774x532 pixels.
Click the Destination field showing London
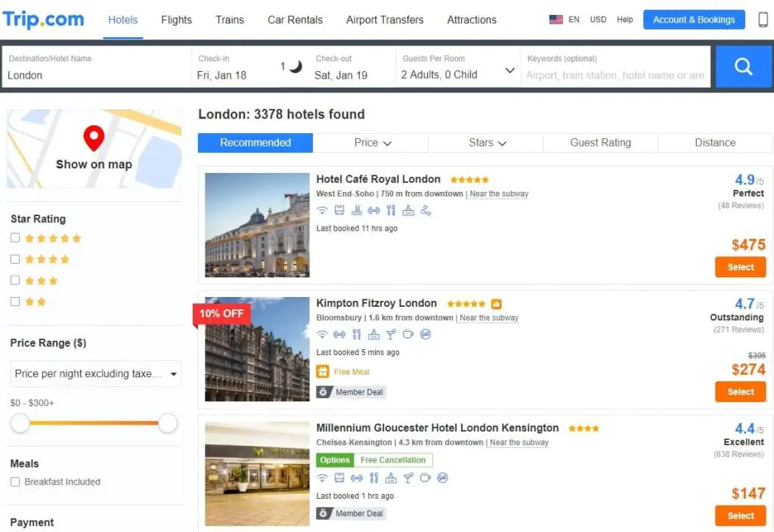97,67
